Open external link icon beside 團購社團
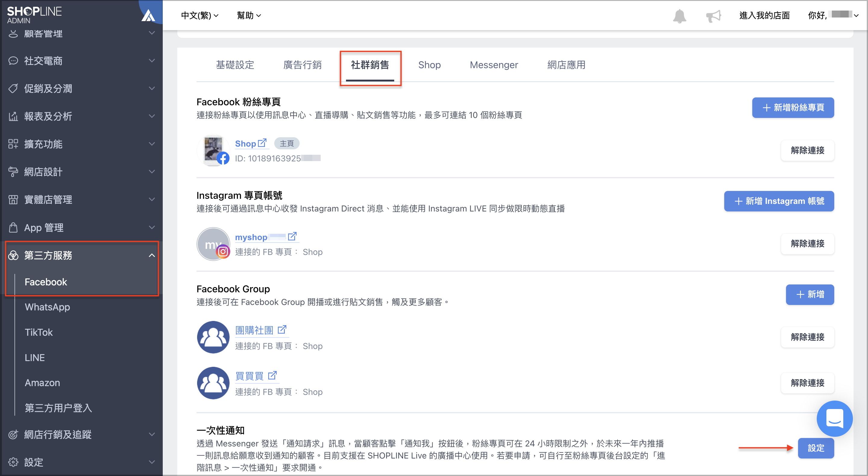This screenshot has width=868, height=476. point(282,330)
